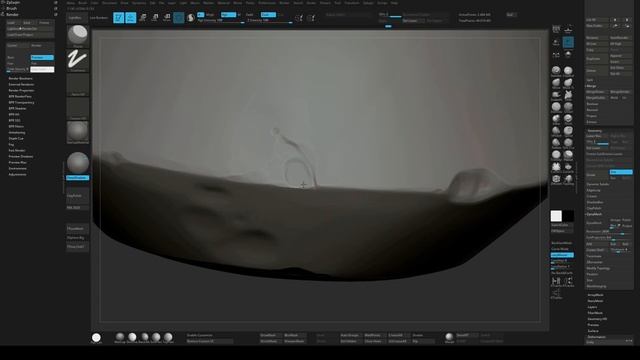The image size is (640, 360).
Task: Expand the Depth Cue section
Action: [16, 138]
